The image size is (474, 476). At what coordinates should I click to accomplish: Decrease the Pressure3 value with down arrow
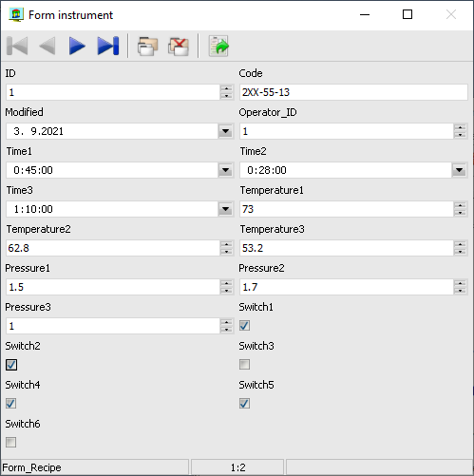point(226,330)
